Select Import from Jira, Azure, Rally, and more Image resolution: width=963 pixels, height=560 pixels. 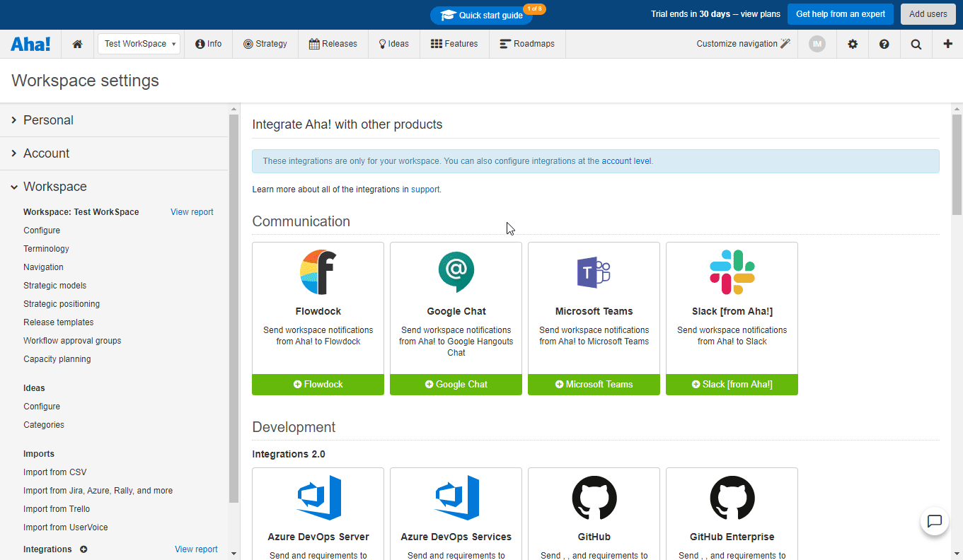[98, 491]
